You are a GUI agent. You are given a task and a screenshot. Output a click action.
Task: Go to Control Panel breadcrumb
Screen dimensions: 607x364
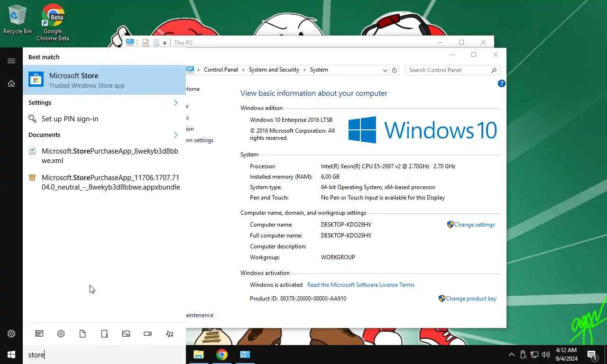221,70
